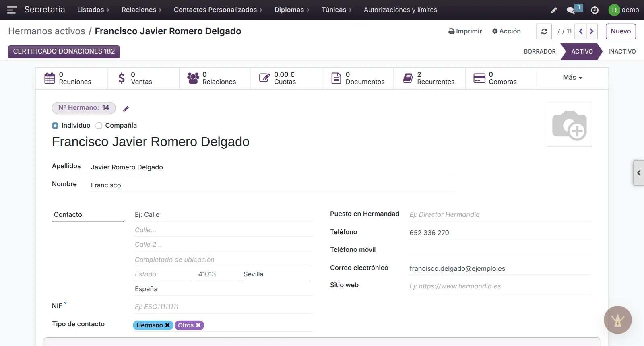Select the Compañía radio button
Image resolution: width=644 pixels, height=346 pixels.
pyautogui.click(x=99, y=126)
